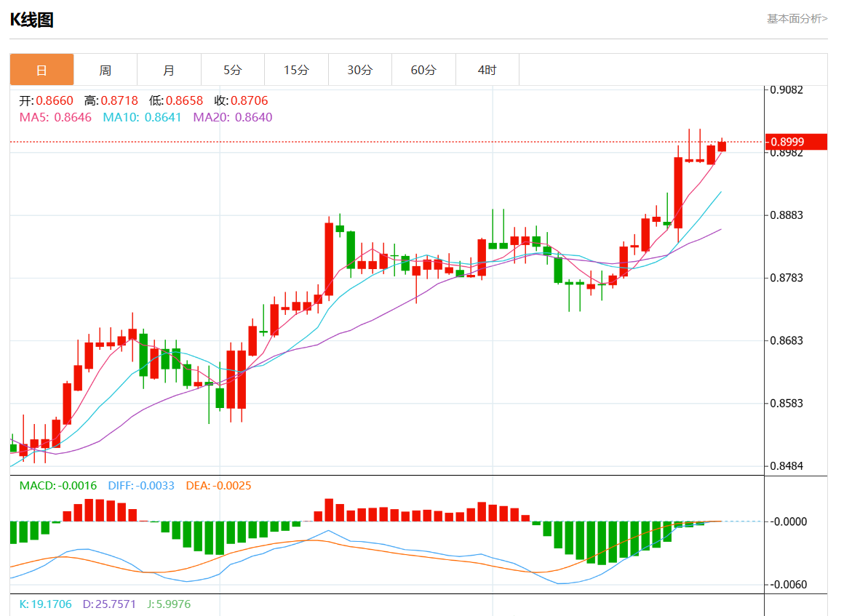Image resolution: width=852 pixels, height=616 pixels.
Task: Click the orange DEA value label
Action: 218,485
